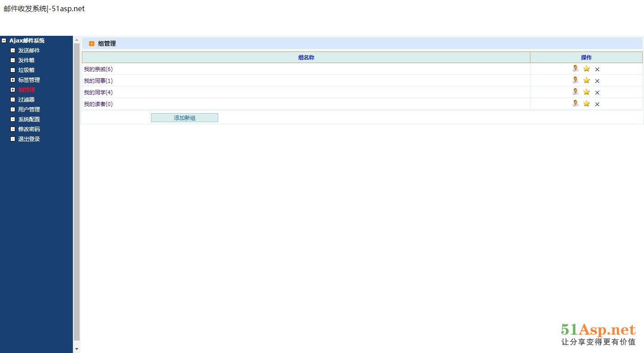Click member icon for 我的同学 group
Viewport: 644px width, 353px height.
(x=576, y=92)
